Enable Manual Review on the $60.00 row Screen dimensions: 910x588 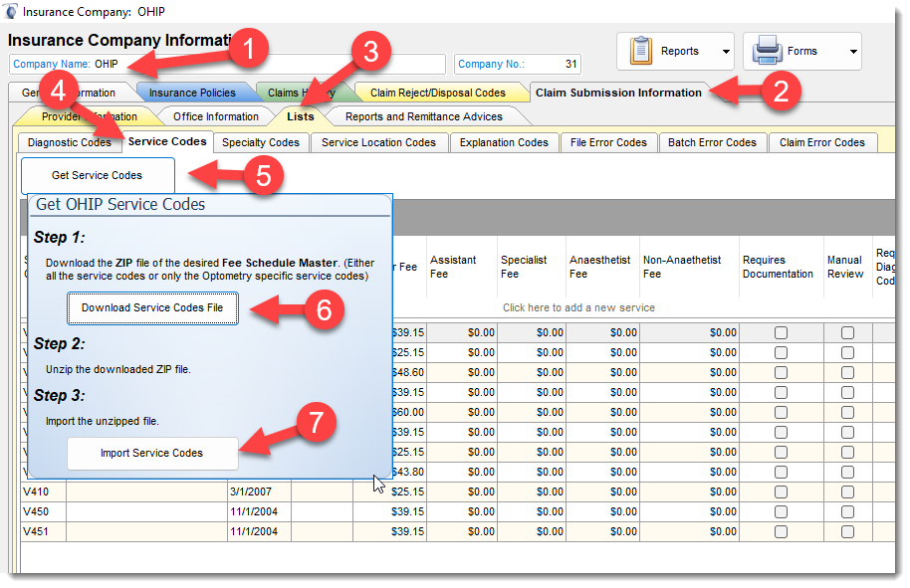(848, 412)
